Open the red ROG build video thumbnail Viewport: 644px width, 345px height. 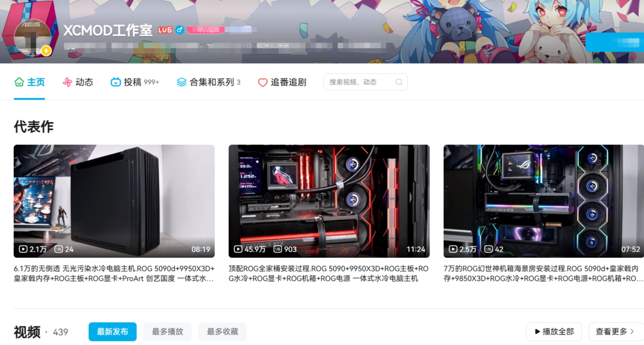point(329,201)
